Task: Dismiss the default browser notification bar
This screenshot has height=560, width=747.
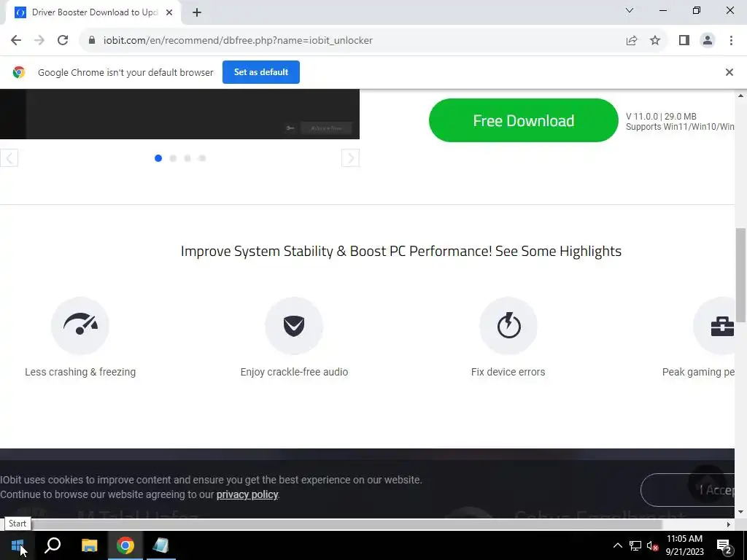Action: pyautogui.click(x=729, y=72)
